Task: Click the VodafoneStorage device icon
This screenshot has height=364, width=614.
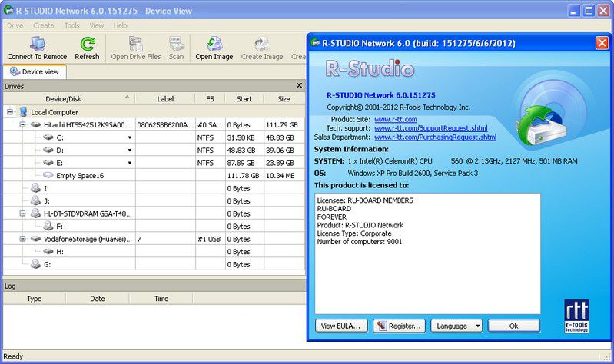Action: (x=35, y=239)
